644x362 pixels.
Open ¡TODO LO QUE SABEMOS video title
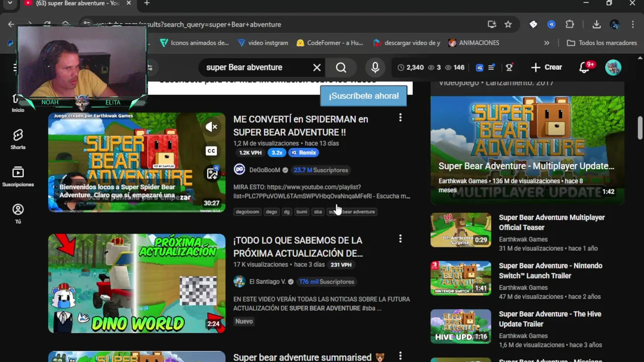[298, 247]
